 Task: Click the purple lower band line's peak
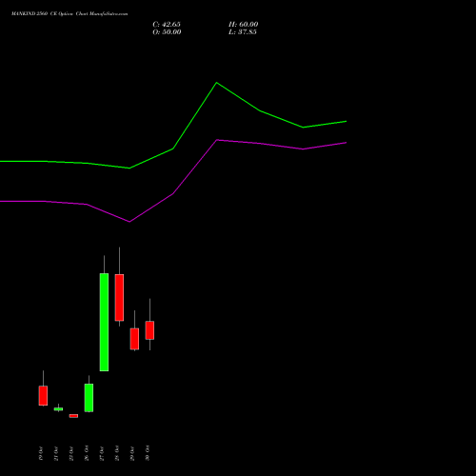(217, 140)
